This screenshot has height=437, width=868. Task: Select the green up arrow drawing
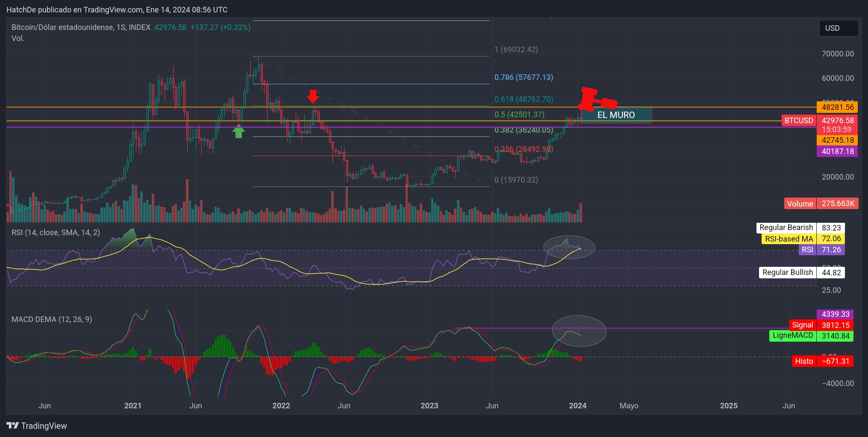click(x=238, y=131)
